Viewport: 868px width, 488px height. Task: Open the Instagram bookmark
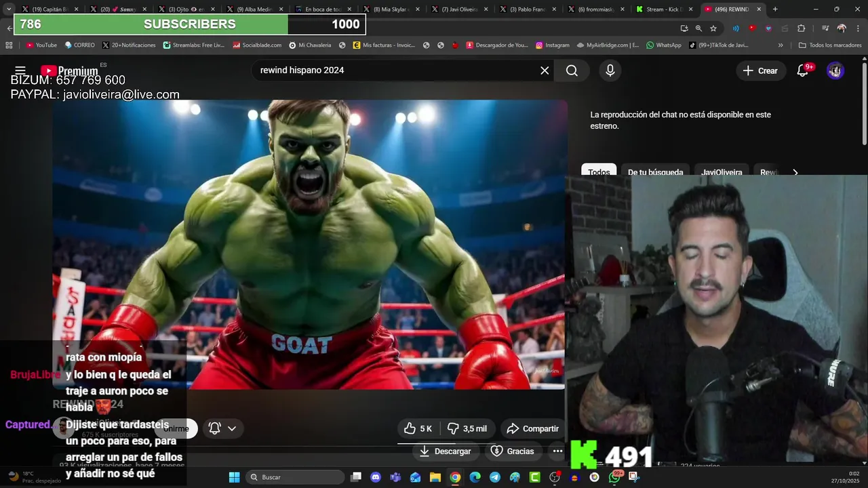pyautogui.click(x=553, y=45)
